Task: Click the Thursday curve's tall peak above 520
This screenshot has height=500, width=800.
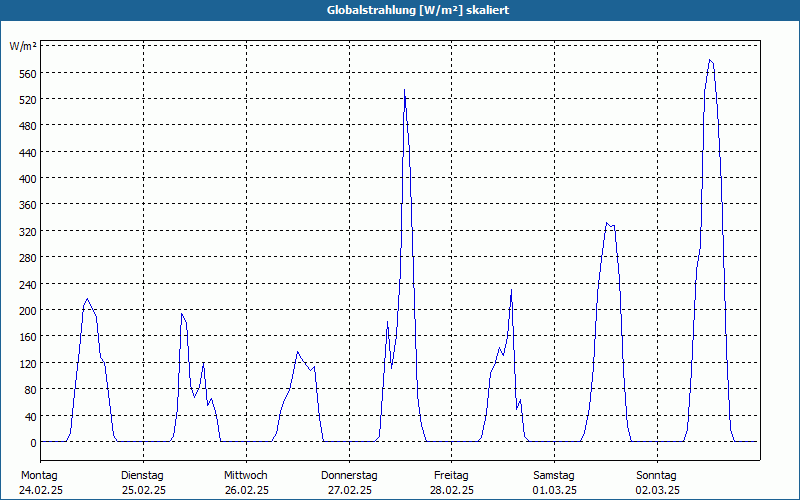Action: click(x=405, y=90)
